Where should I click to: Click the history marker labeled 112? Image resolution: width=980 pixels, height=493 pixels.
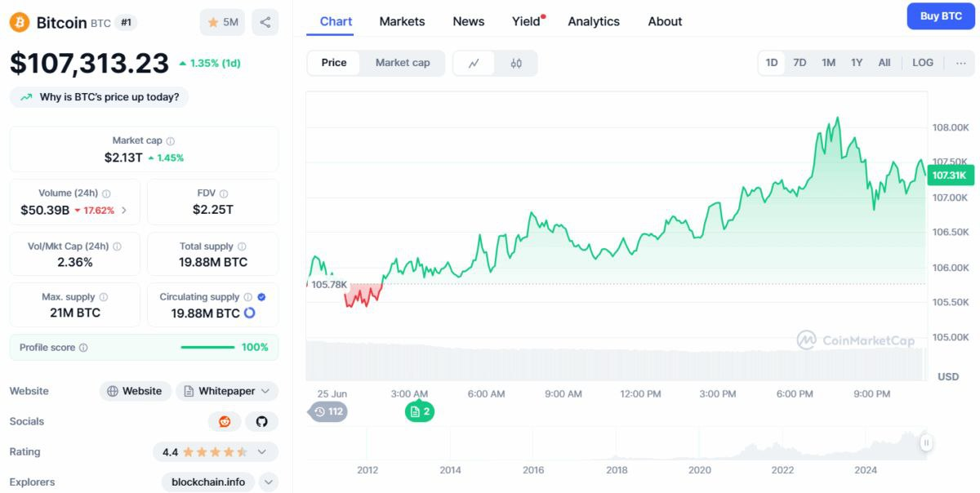328,411
